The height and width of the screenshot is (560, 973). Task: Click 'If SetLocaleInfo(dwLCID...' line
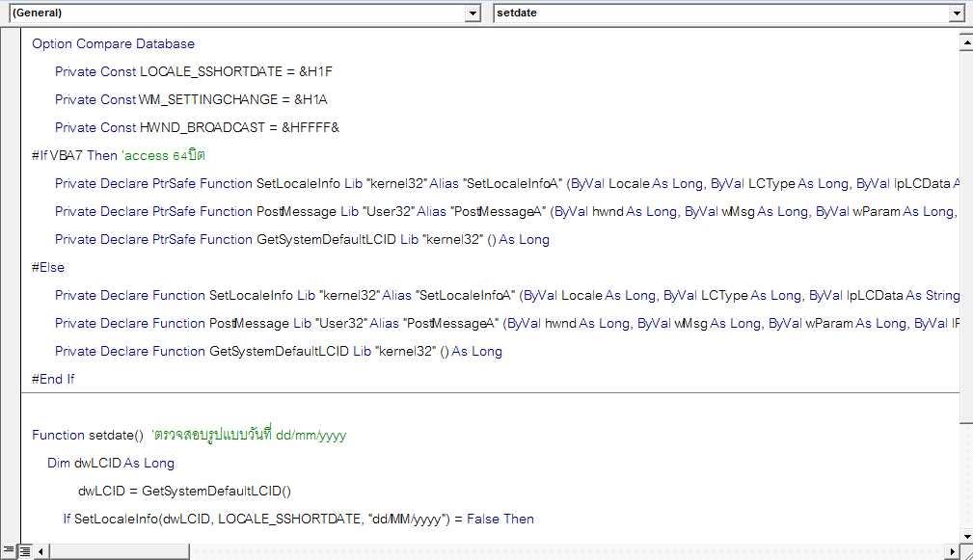tap(299, 520)
